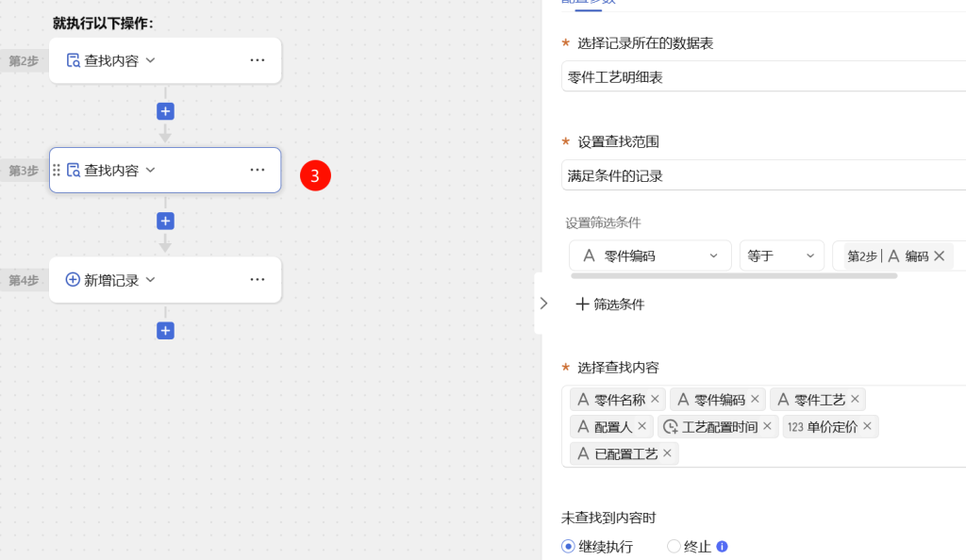Open more options for step 4 新增记录
The image size is (966, 560).
(x=258, y=279)
